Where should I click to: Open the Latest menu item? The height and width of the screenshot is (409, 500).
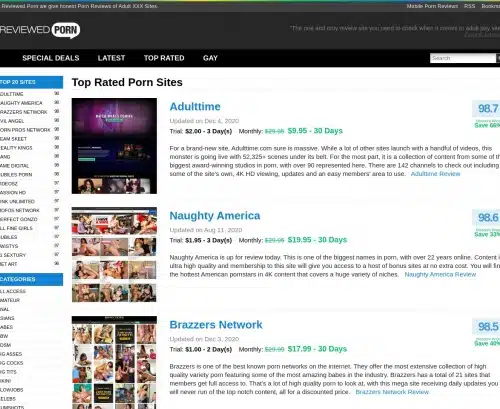[x=111, y=58]
